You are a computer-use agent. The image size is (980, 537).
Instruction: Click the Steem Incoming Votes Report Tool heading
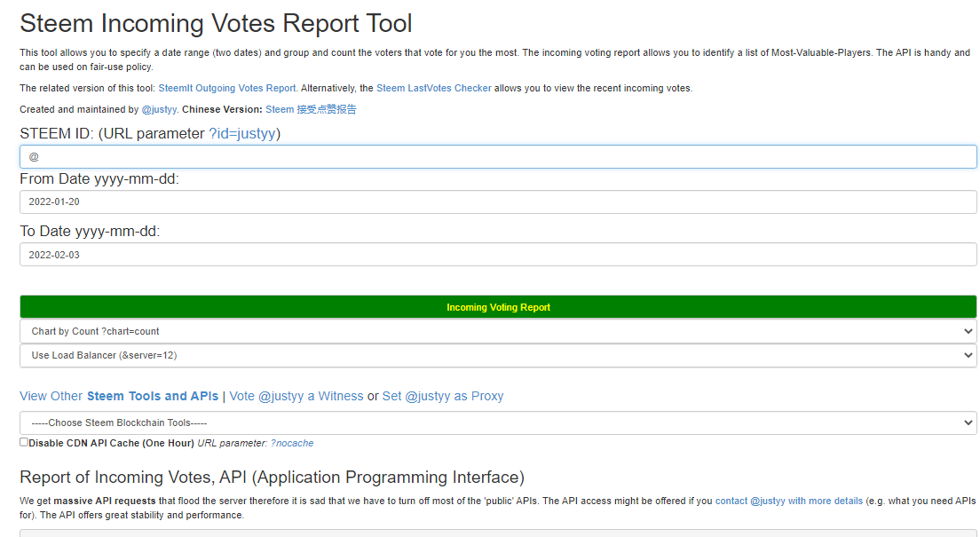[216, 24]
